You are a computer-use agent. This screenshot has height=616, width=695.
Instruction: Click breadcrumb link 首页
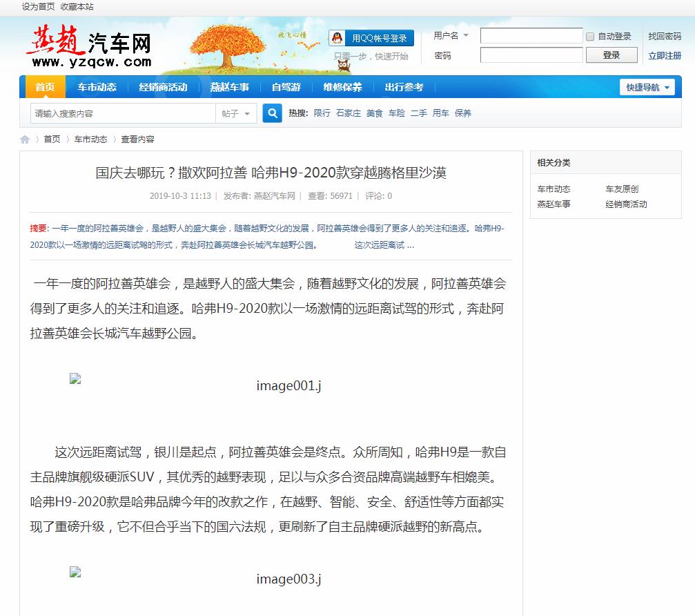tap(52, 139)
